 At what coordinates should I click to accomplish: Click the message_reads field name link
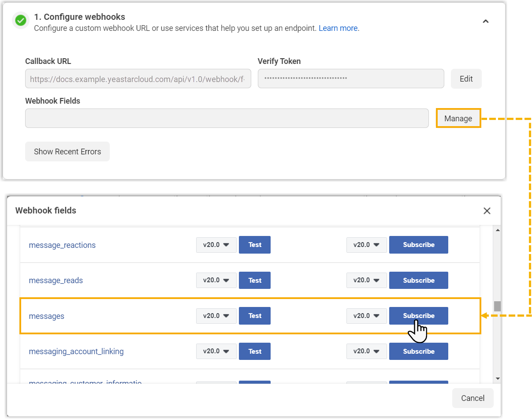pos(56,281)
